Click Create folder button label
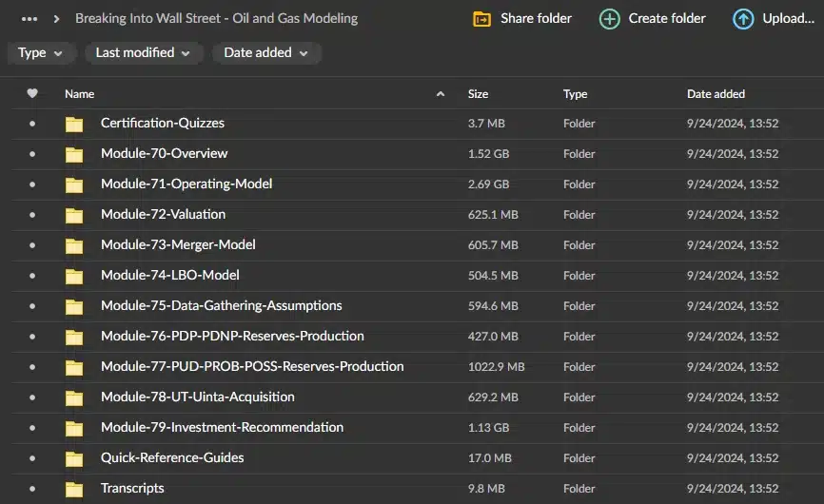This screenshot has width=824, height=504. pyautogui.click(x=667, y=18)
